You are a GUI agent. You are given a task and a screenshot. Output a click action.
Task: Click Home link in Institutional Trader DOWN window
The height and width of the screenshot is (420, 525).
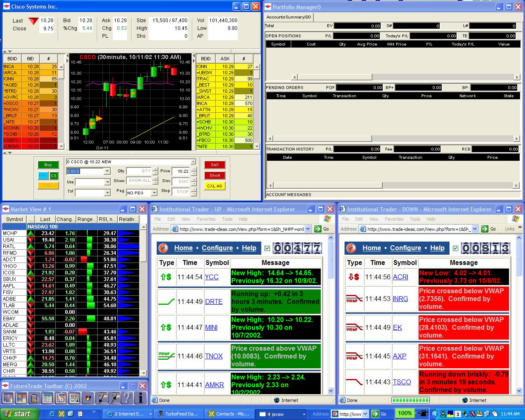[372, 248]
